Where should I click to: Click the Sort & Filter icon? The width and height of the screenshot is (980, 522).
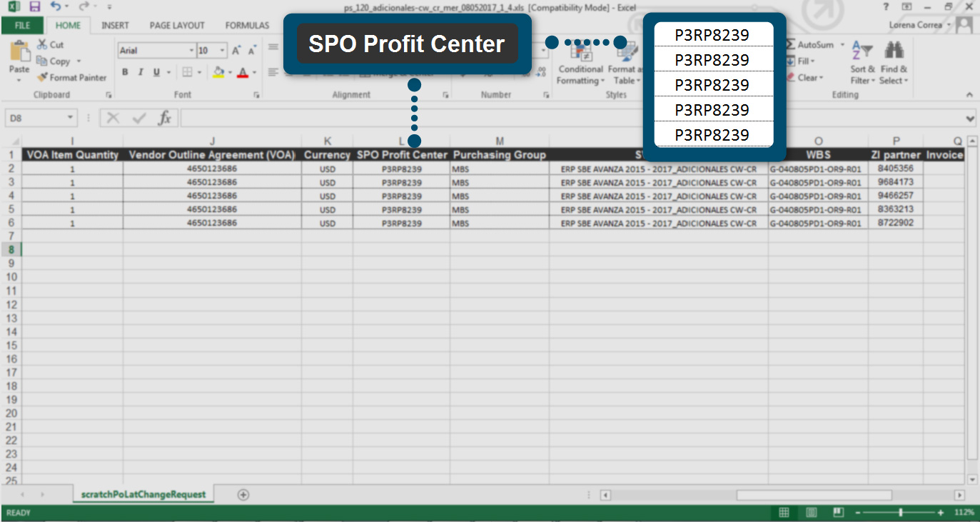pyautogui.click(x=862, y=51)
